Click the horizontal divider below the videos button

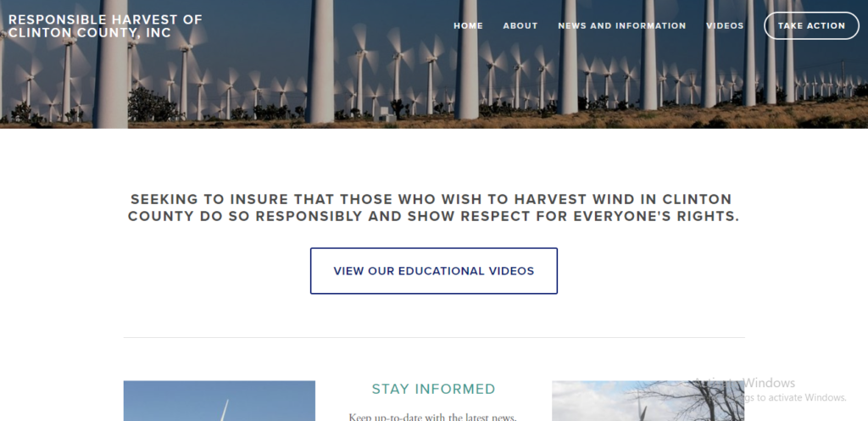click(434, 337)
